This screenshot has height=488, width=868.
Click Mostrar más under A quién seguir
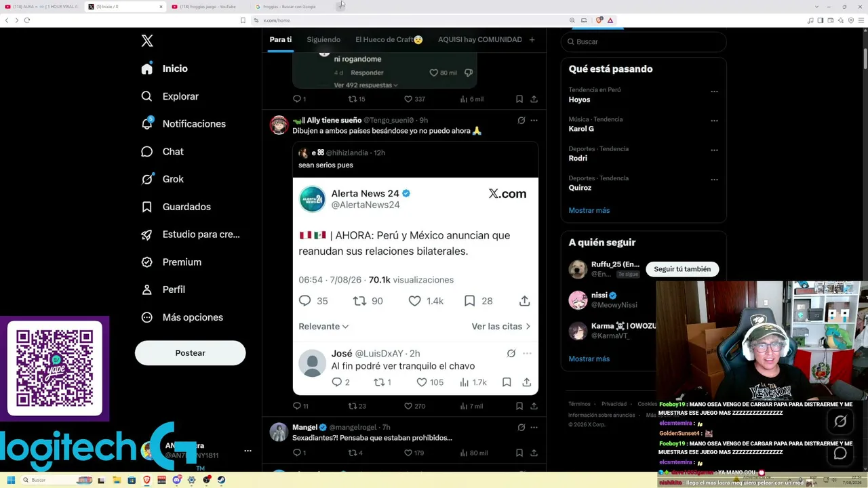click(x=589, y=359)
